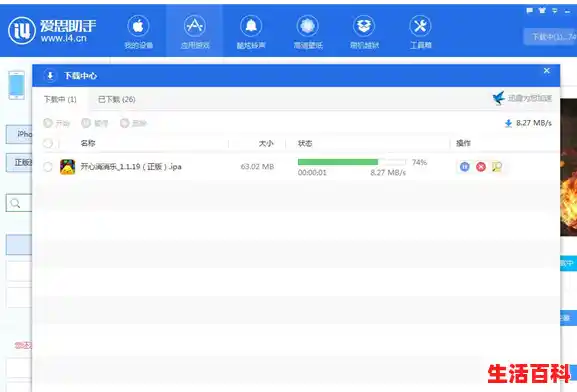The image size is (577, 392).
Task: Click the 开心消消乐 app icon in list
Action: pos(68,167)
